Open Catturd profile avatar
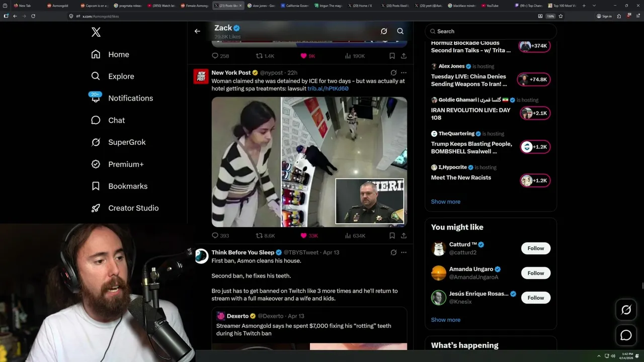This screenshot has width=644, height=362. [439, 248]
